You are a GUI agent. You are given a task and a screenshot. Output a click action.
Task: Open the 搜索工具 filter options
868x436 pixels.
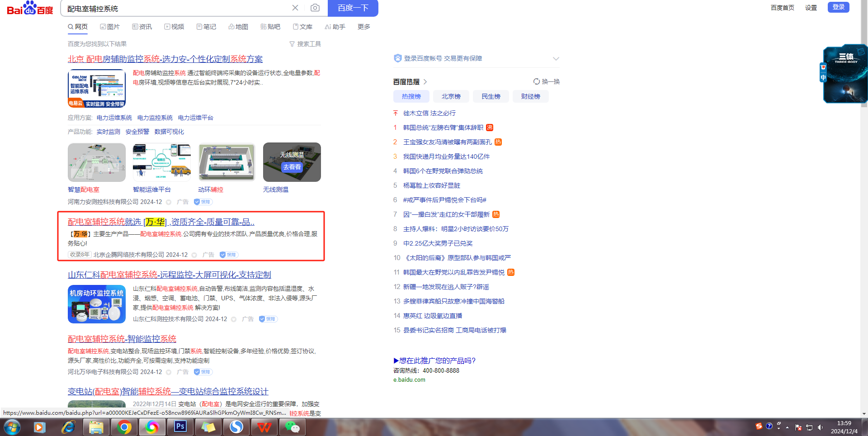tap(305, 44)
